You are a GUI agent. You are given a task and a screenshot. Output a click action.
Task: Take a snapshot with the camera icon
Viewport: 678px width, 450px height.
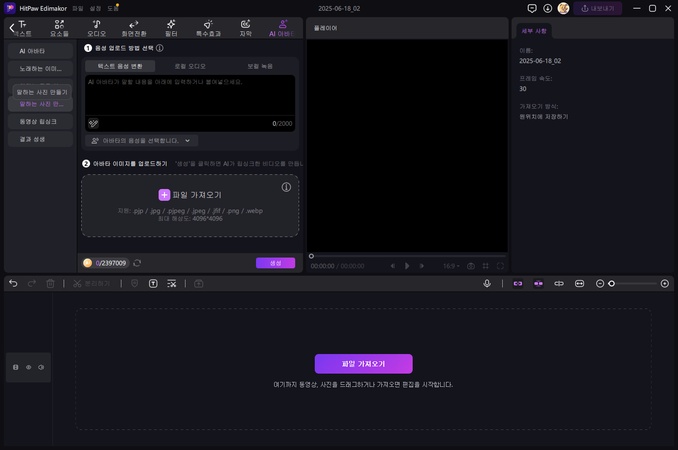coord(471,266)
